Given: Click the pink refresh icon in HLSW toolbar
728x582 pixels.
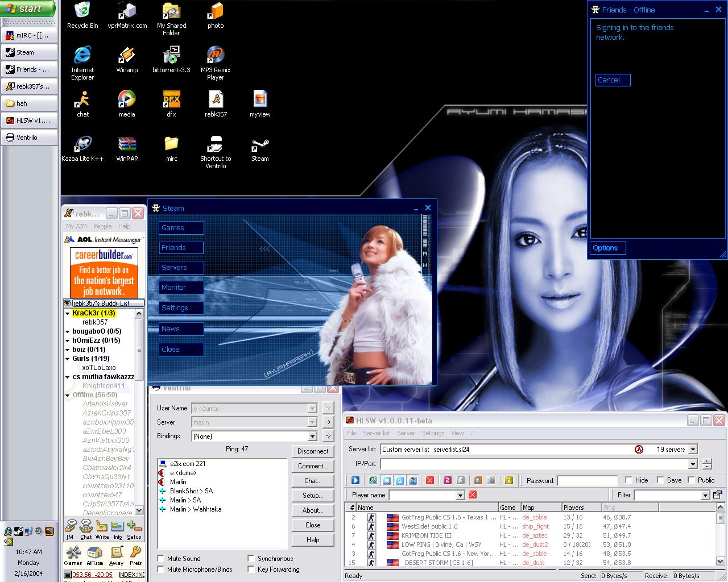Looking at the screenshot, I should tap(448, 480).
